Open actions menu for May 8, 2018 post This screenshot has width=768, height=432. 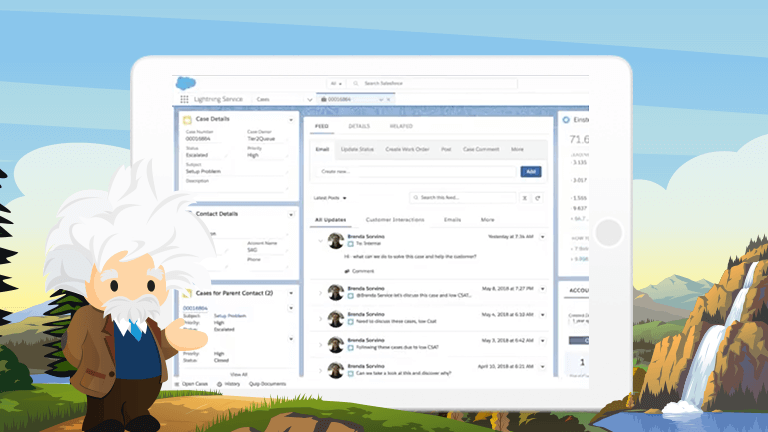[543, 289]
